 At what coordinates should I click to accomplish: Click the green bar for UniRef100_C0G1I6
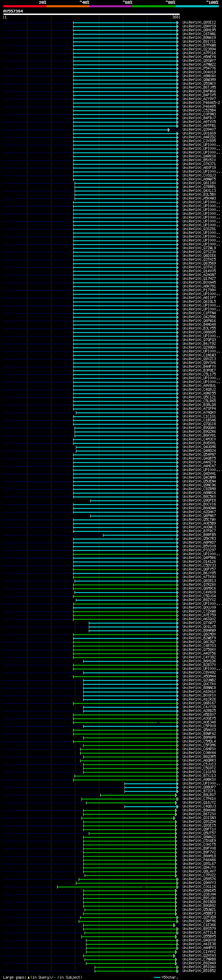coord(118,887)
